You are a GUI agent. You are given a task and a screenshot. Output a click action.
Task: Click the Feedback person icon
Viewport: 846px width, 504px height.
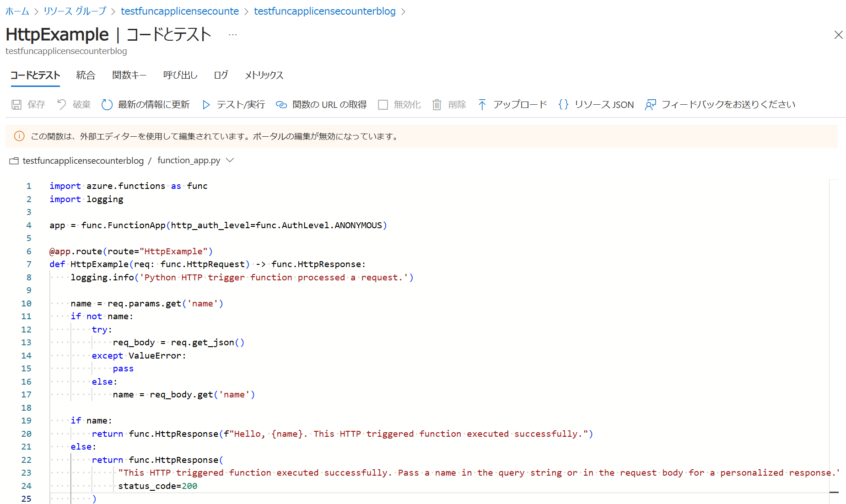pyautogui.click(x=650, y=105)
